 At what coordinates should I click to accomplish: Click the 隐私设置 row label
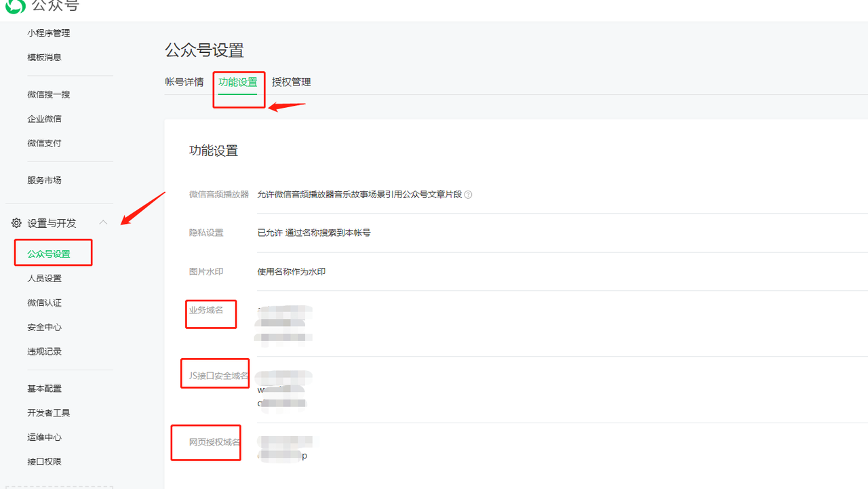(206, 233)
